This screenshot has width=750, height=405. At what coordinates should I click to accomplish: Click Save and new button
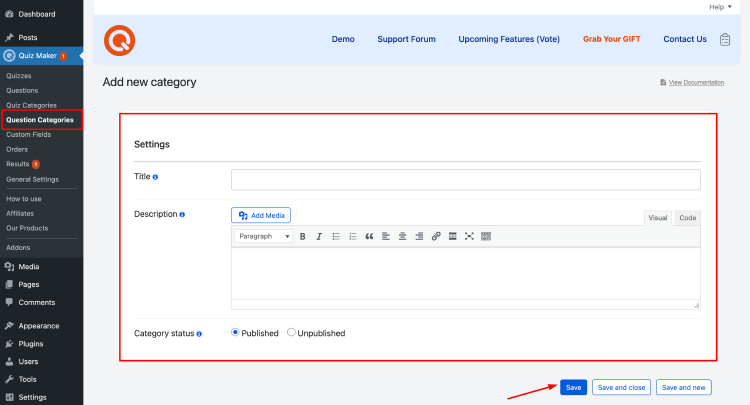pyautogui.click(x=684, y=387)
